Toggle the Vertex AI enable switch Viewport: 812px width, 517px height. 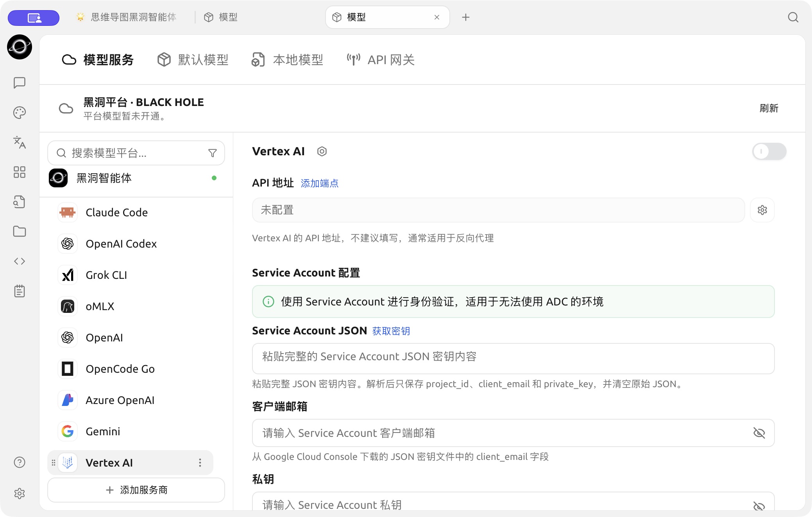tap(769, 151)
